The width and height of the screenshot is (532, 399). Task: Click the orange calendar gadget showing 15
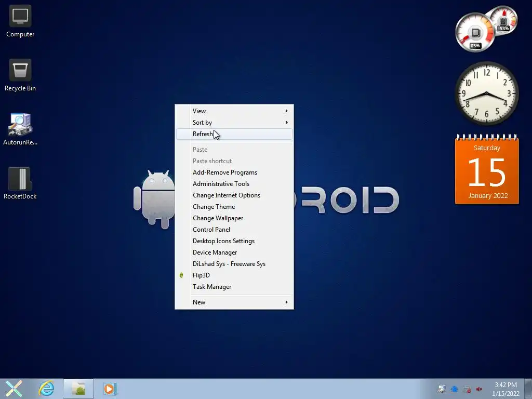[x=487, y=169]
